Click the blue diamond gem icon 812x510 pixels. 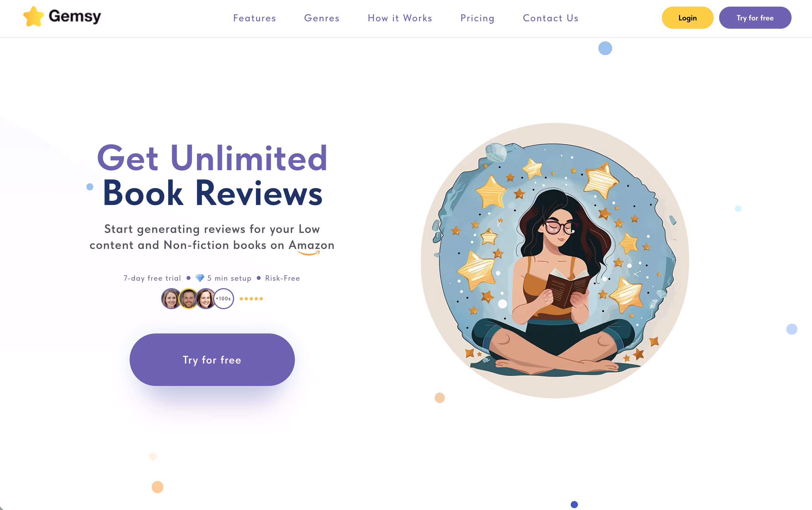(x=200, y=278)
